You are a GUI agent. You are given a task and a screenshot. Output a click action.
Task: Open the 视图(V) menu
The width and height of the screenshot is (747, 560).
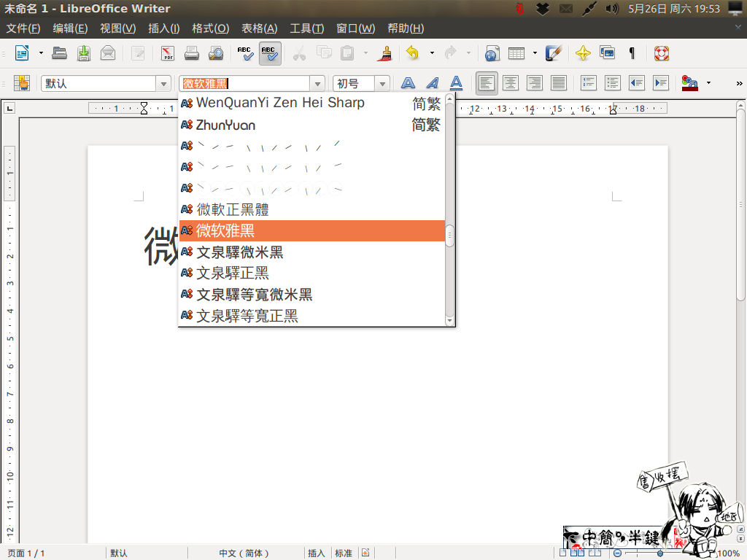(x=117, y=28)
